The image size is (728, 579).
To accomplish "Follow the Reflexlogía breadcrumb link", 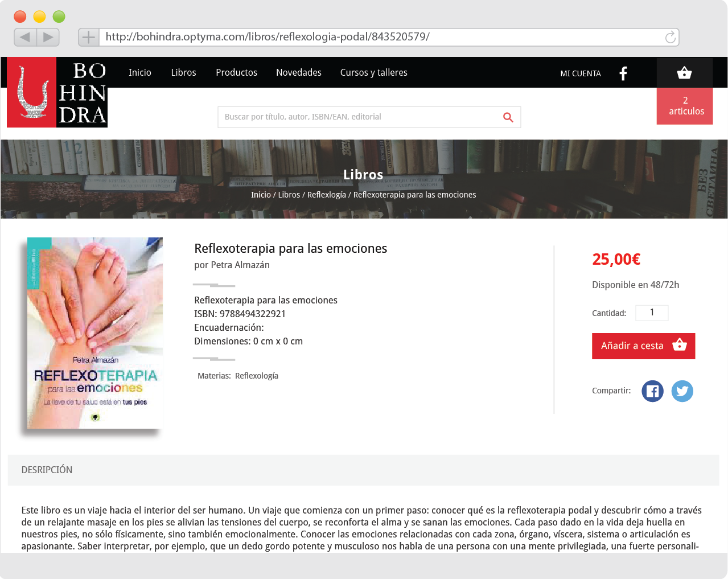I will click(327, 195).
